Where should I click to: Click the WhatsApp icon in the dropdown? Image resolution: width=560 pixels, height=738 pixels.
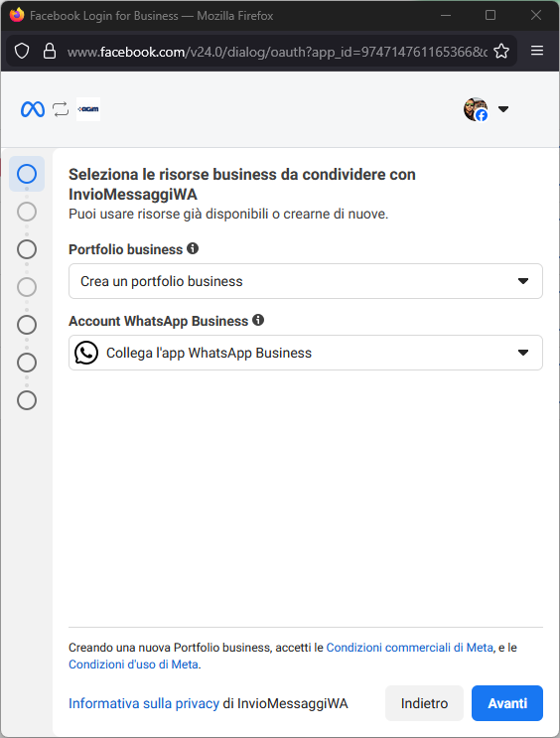tap(86, 353)
